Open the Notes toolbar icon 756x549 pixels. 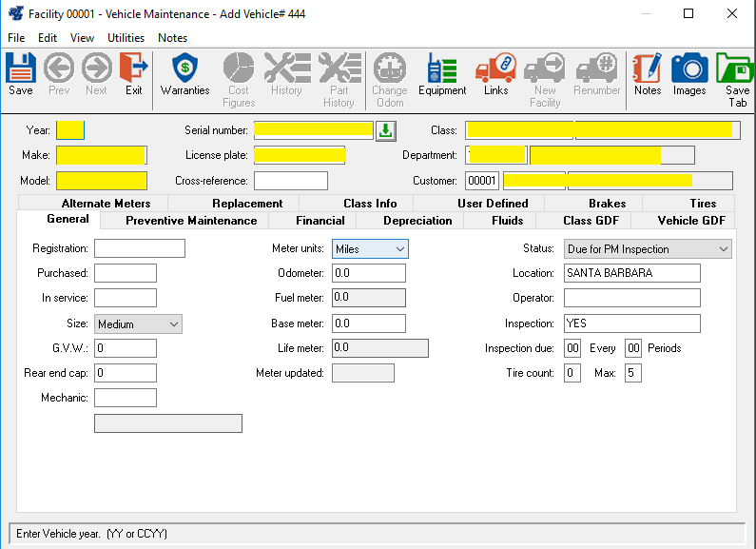point(648,74)
